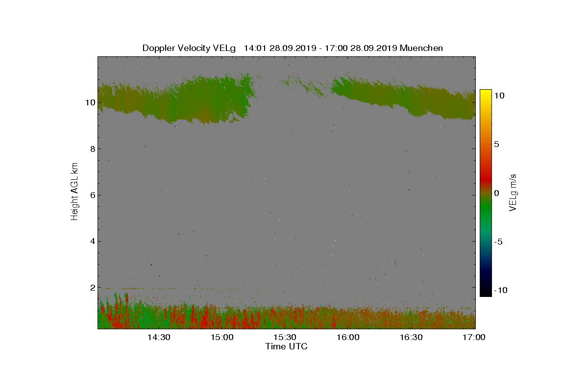Screen dimensions: 588x392
Task: Click the height axis label 2
Action: click(x=92, y=288)
